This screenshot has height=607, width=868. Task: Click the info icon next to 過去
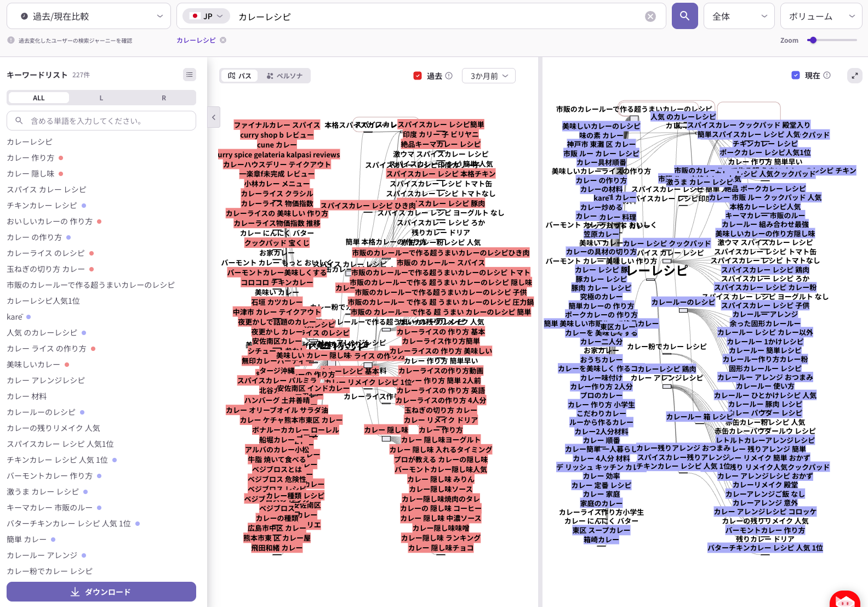[449, 76]
